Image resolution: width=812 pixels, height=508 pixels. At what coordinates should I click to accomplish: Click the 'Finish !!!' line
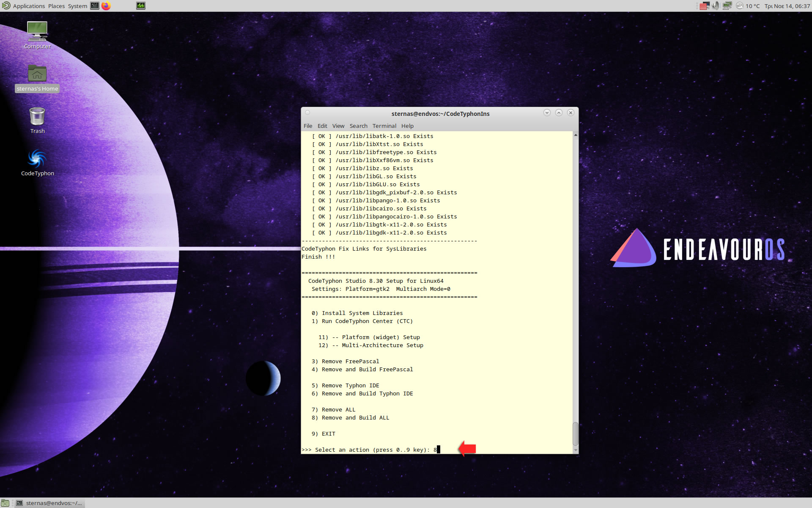click(318, 257)
